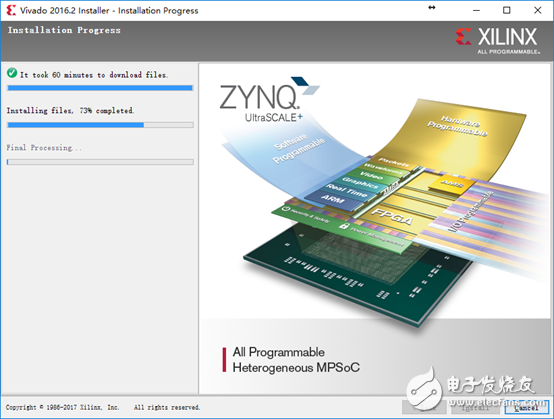The width and height of the screenshot is (554, 419).
Task: Click the yellow AMS chip block
Action: 451,184
